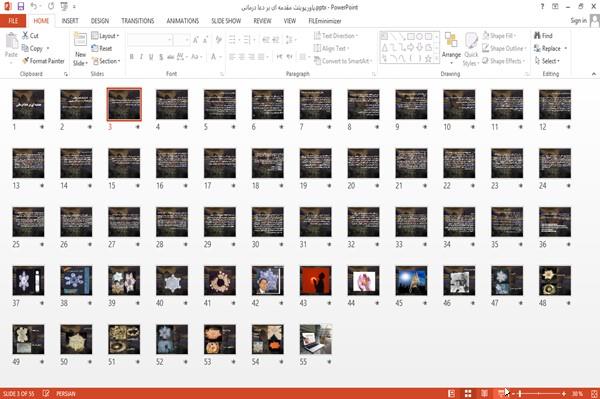This screenshot has height=399, width=600.
Task: Open the Layout dropdown
Action: (105, 36)
